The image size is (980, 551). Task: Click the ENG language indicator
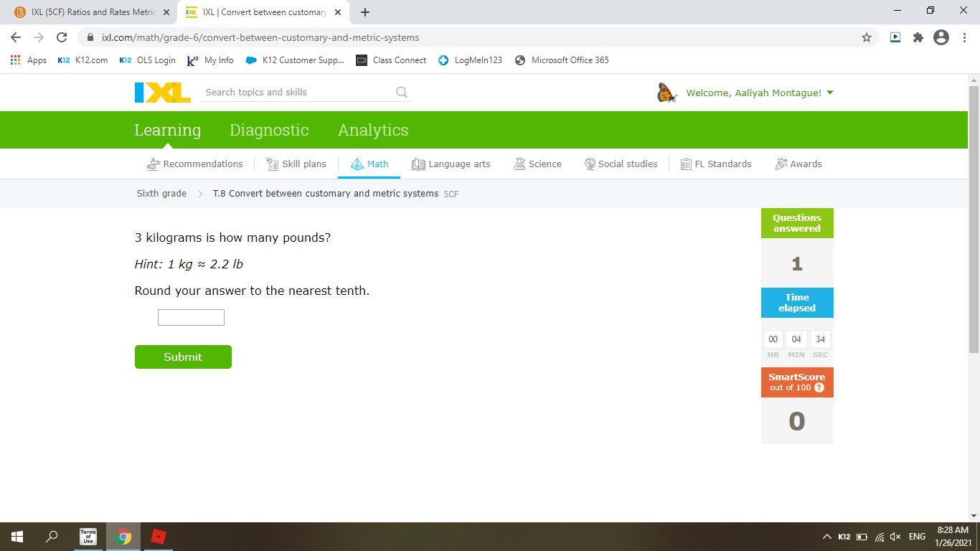(917, 537)
